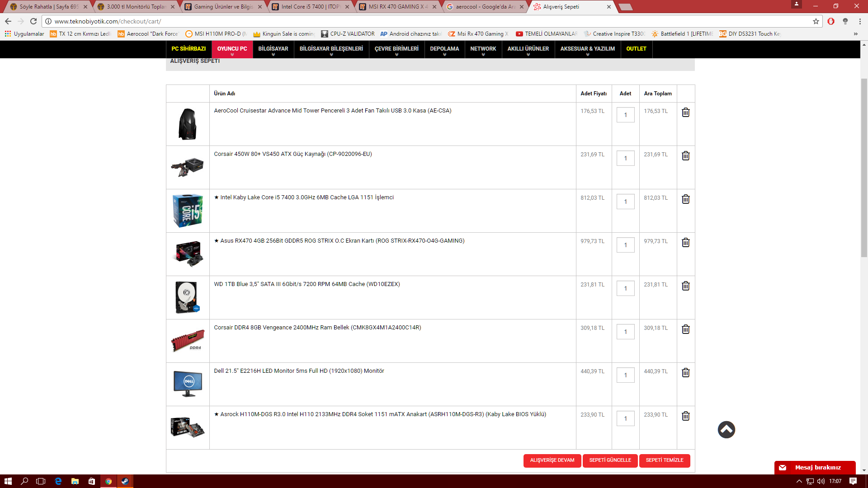This screenshot has height=488, width=868.
Task: Delete the Asus RX470 graphics card row
Action: [685, 243]
